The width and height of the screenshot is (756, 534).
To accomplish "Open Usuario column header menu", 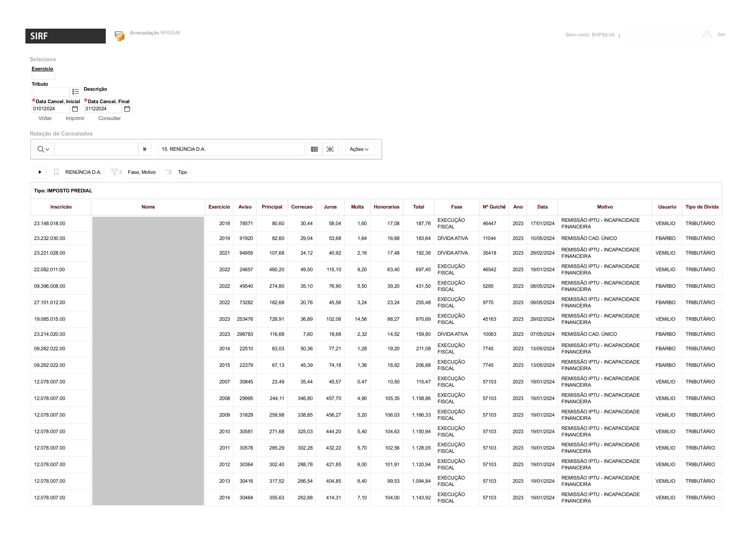I will click(x=667, y=207).
